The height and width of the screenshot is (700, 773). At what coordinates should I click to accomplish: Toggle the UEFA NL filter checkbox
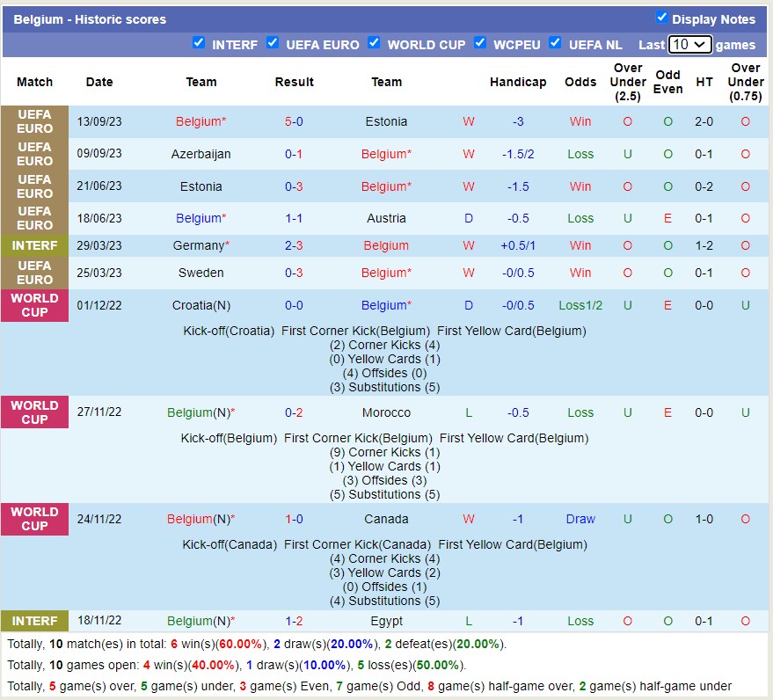(x=555, y=43)
